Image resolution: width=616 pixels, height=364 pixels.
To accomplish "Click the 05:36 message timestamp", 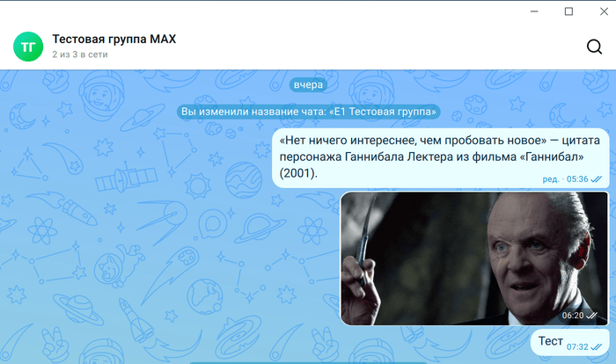I will click(577, 179).
